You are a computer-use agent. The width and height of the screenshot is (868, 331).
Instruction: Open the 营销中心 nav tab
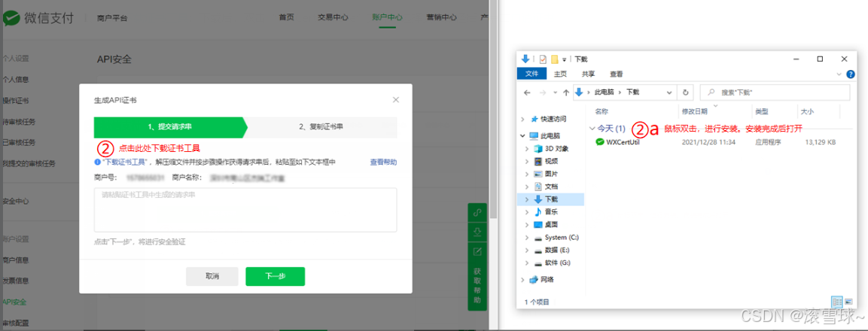441,17
